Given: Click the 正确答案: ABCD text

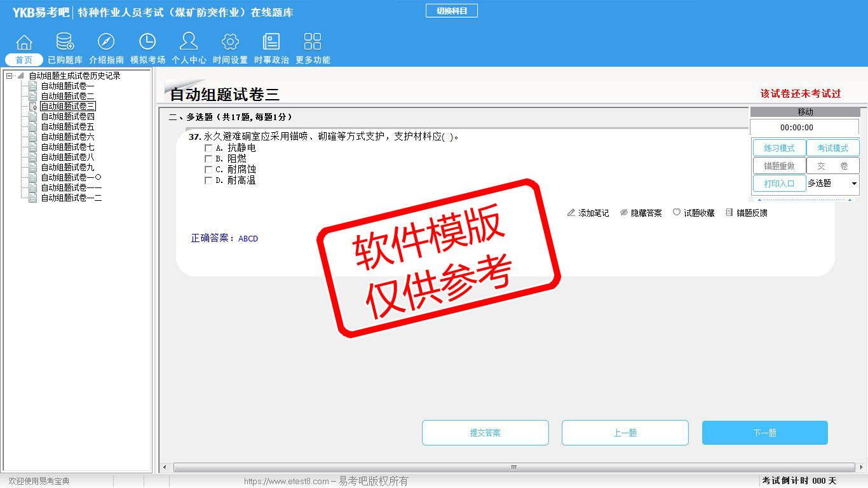Looking at the screenshot, I should click(224, 238).
